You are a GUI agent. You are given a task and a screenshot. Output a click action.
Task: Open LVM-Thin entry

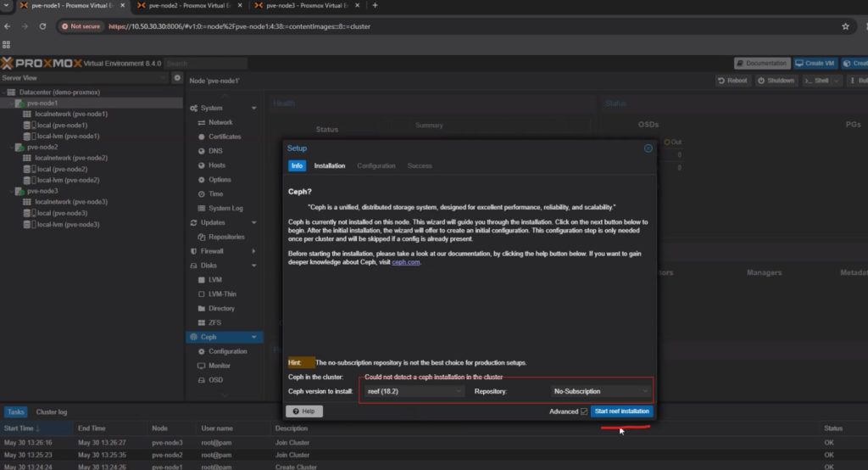point(224,294)
